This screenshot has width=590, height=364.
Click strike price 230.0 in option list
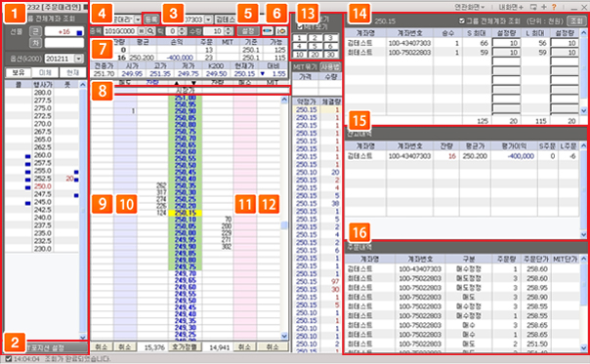tap(43, 249)
